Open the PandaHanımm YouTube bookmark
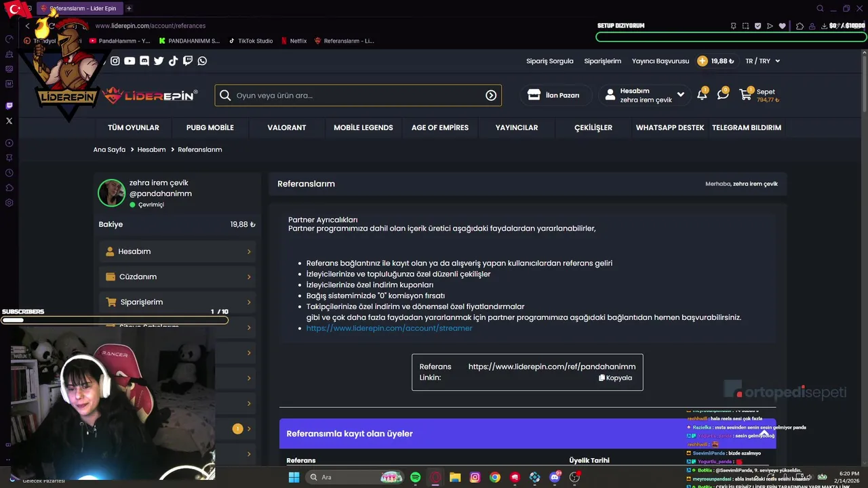The width and height of the screenshot is (868, 488). tap(120, 41)
